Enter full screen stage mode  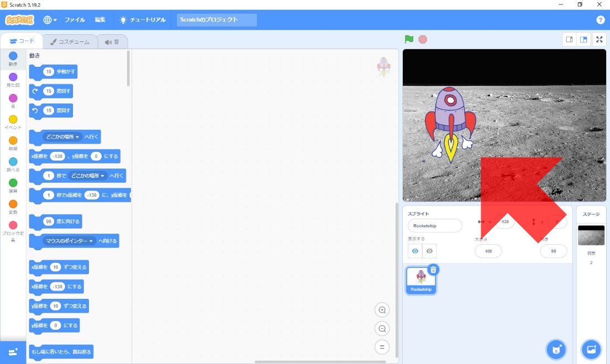pyautogui.click(x=600, y=39)
